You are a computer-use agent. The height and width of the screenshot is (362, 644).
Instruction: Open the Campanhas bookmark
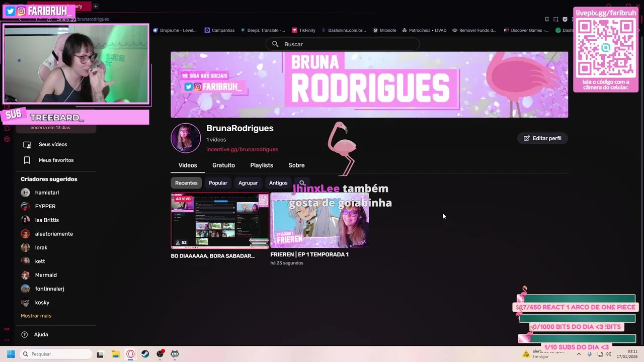coord(219,30)
